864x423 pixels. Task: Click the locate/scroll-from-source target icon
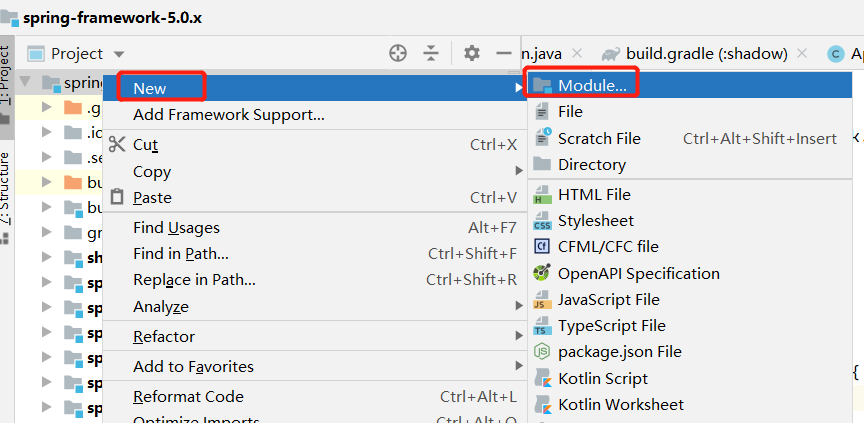tap(398, 53)
